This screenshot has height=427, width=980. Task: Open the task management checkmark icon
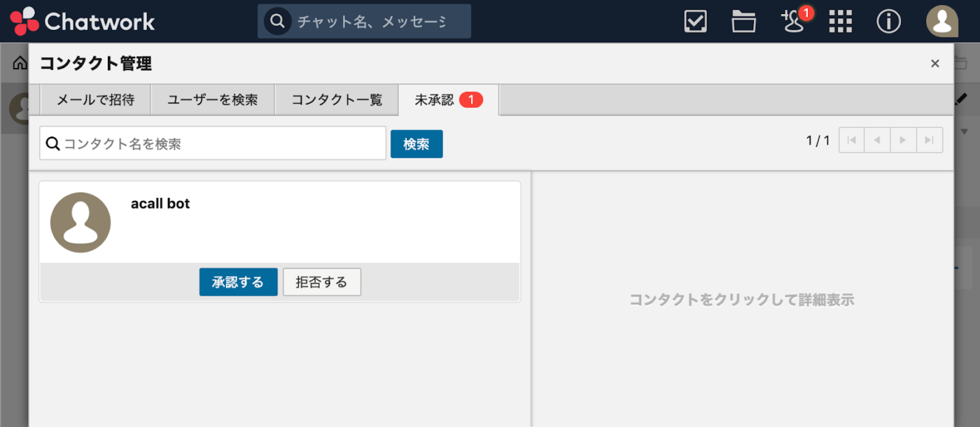[695, 22]
